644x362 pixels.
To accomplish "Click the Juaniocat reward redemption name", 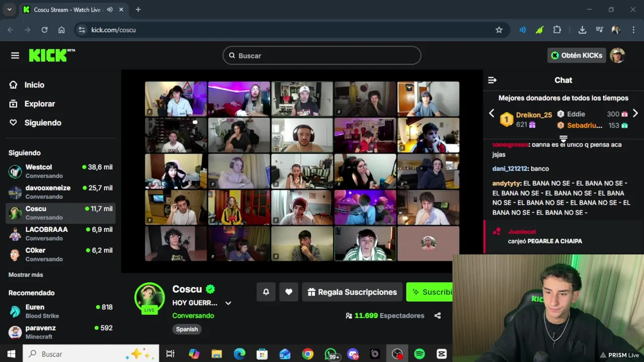I will point(522,232).
